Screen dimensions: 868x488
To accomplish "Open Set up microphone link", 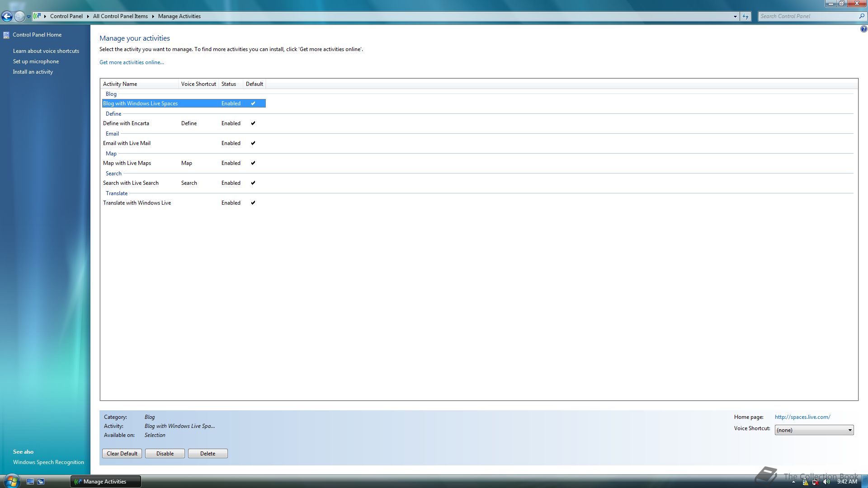I will coord(36,61).
